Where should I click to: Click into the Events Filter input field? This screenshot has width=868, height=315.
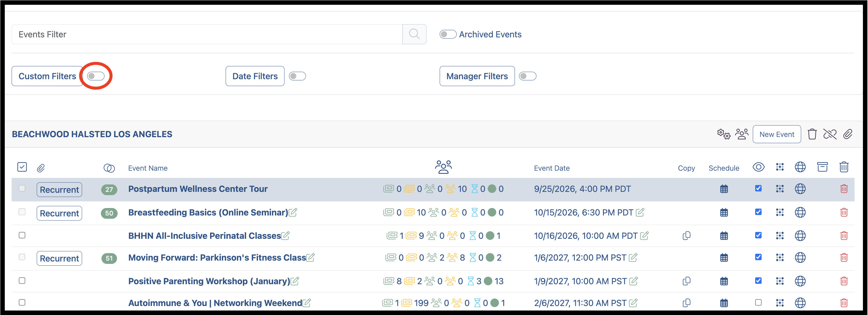(x=207, y=34)
